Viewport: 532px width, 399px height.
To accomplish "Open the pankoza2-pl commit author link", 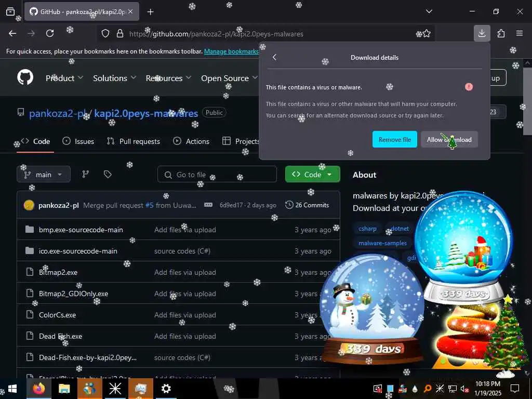I will pos(58,205).
